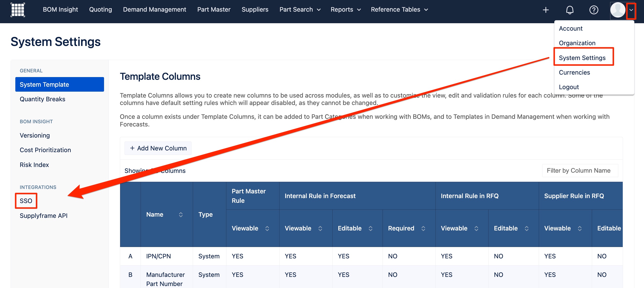Click the plus create icon in navbar

(546, 10)
